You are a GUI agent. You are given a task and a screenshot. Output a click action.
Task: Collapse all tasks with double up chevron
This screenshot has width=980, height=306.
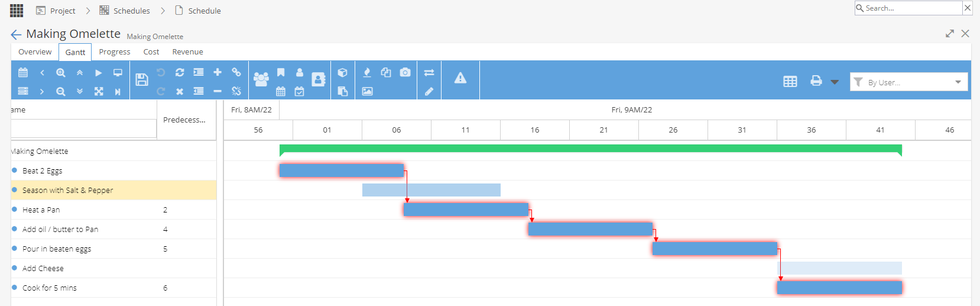pyautogui.click(x=80, y=72)
